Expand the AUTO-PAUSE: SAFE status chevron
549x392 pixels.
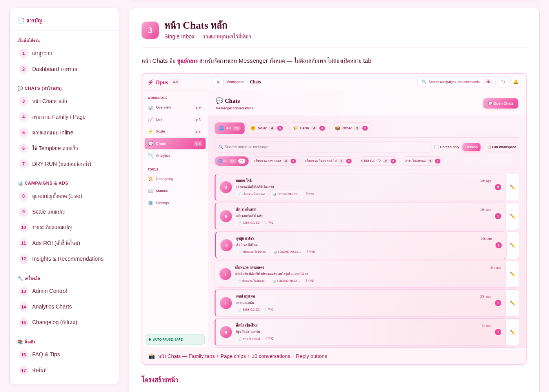201,339
